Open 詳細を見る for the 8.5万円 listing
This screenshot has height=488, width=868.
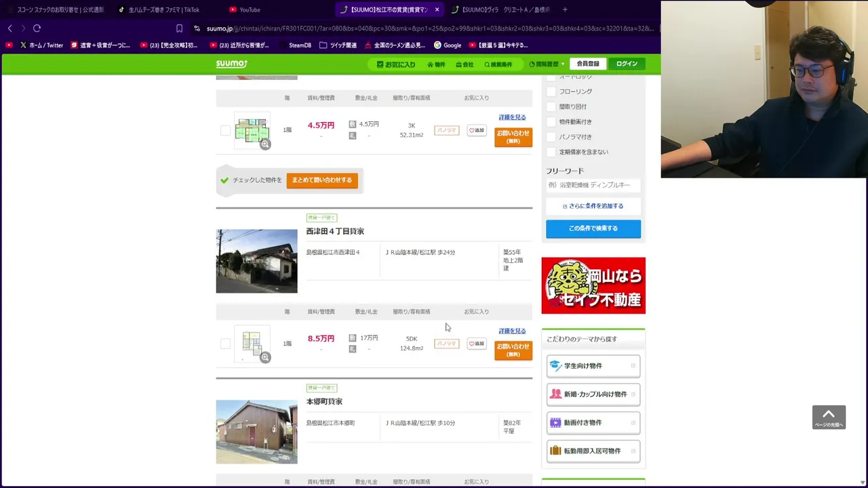tap(512, 331)
